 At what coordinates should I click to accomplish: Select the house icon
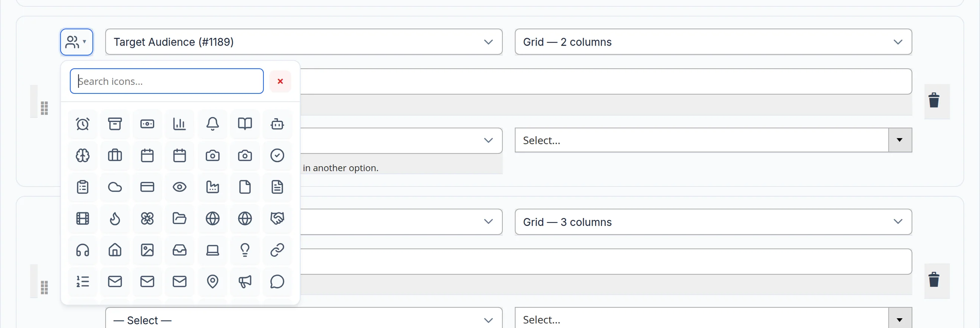(x=115, y=250)
